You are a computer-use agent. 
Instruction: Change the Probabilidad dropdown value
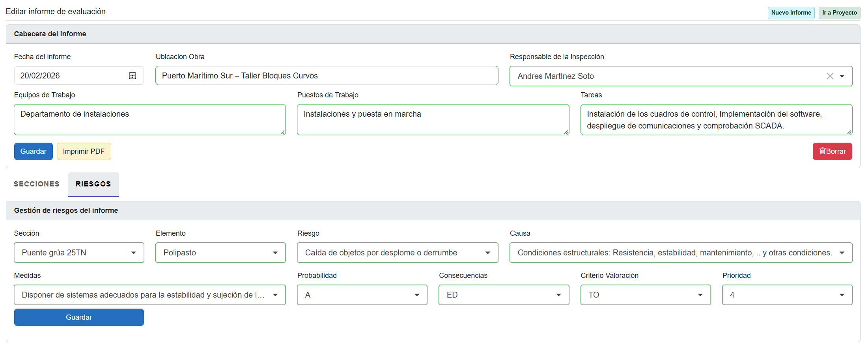coord(362,295)
